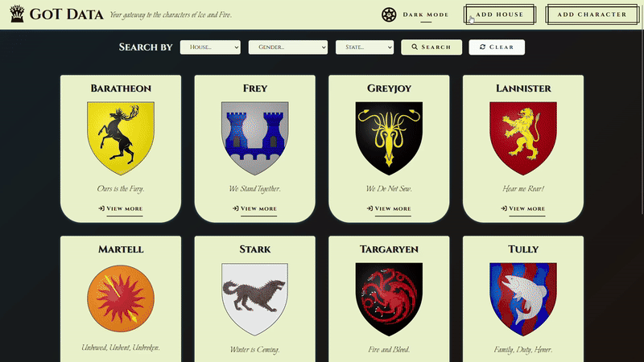Click the GoT Data throne logo icon
The height and width of the screenshot is (362, 644).
(17, 14)
